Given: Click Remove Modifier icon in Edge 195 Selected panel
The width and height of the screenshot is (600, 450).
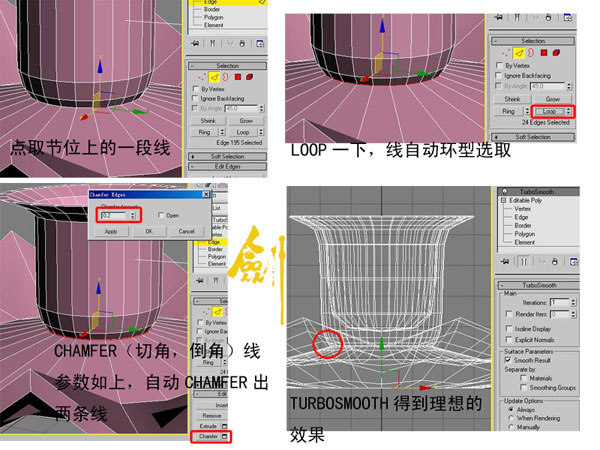Looking at the screenshot, I should click(x=242, y=44).
